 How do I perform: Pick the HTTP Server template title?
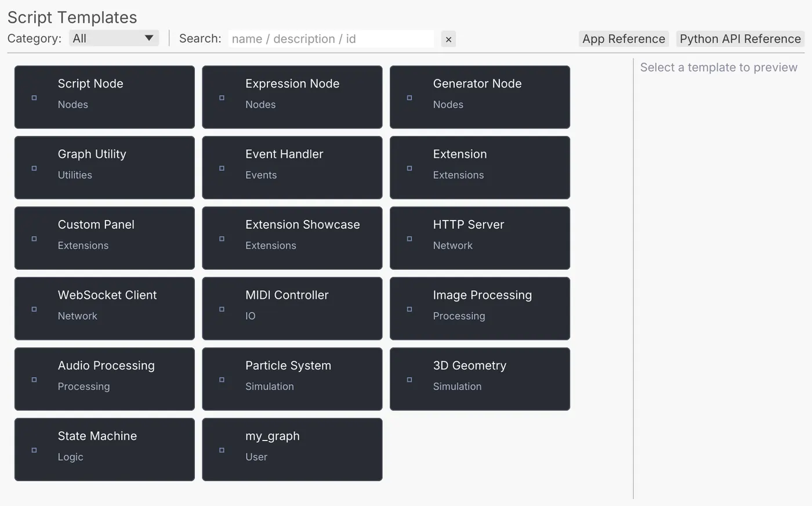(x=469, y=225)
